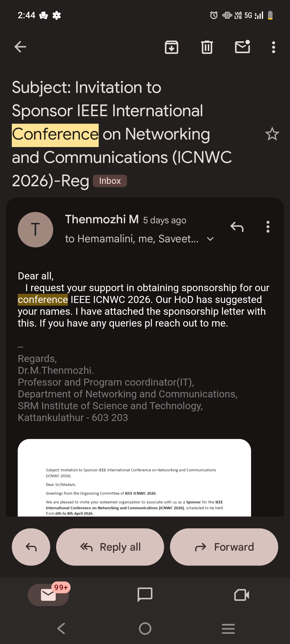Archive this email
290x644 pixels.
tap(172, 47)
